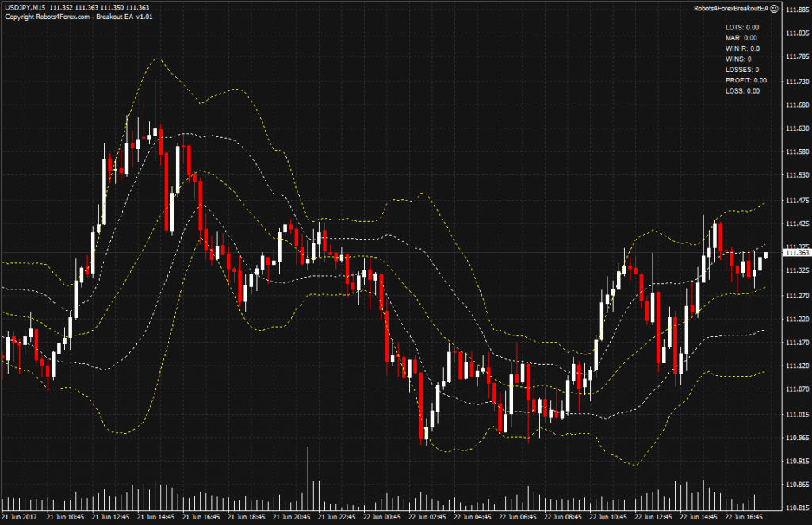Click the 110.965 price axis label
The height and width of the screenshot is (525, 812).
click(798, 438)
